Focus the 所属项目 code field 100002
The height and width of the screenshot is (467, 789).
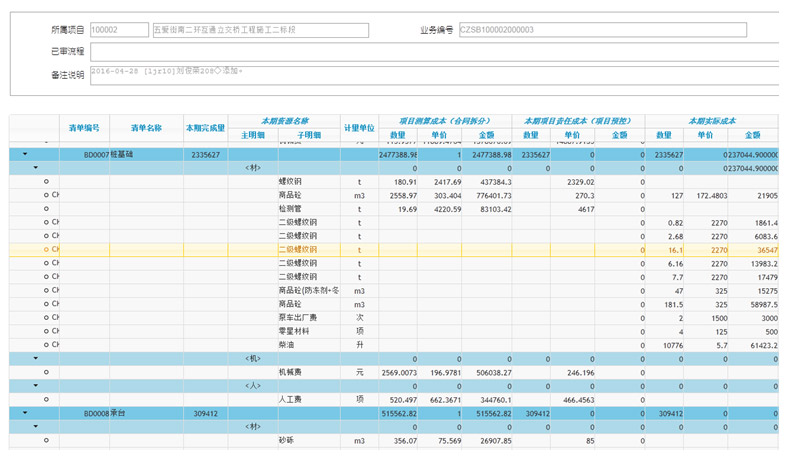pyautogui.click(x=119, y=30)
